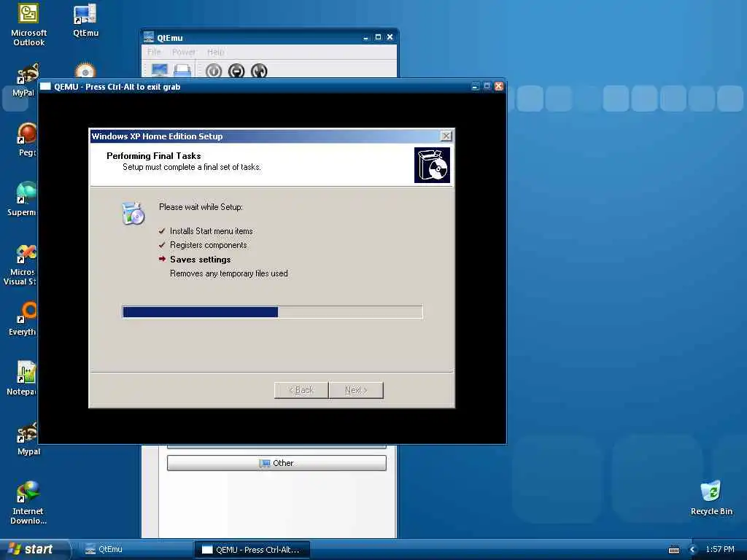Click the 'Registers components' line
This screenshot has height=560, width=747.
208,245
